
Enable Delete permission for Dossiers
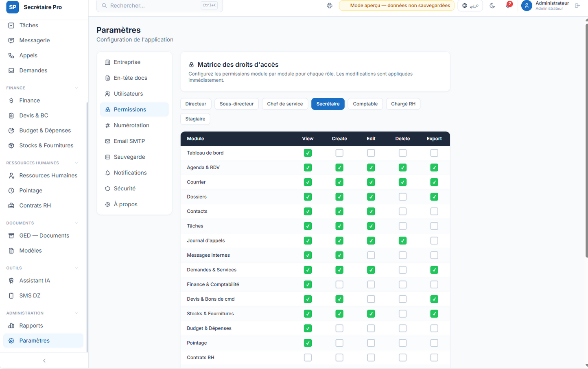[x=402, y=197]
